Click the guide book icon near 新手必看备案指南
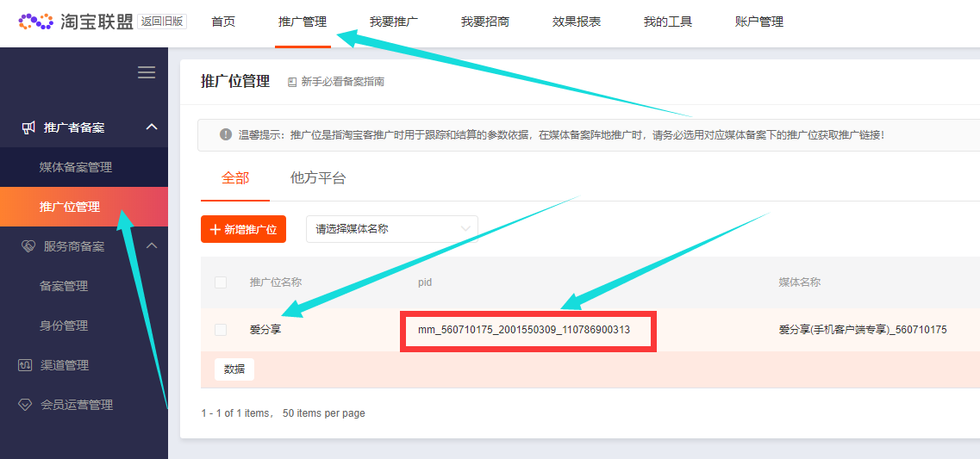 [292, 82]
